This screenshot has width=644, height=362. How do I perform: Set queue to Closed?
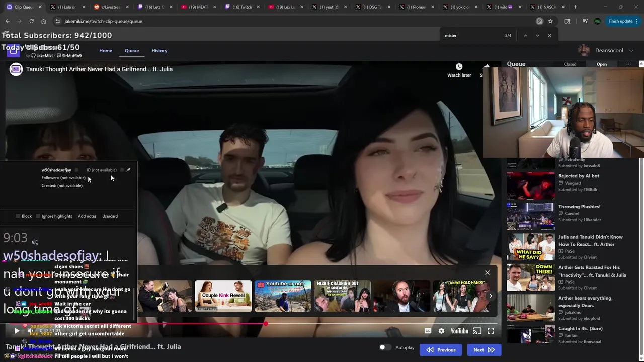tap(570, 64)
